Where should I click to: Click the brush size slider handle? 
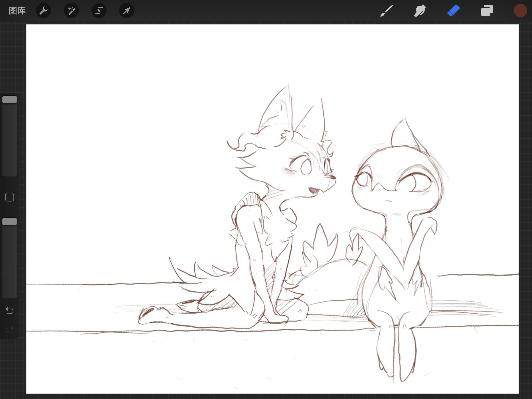pos(10,100)
